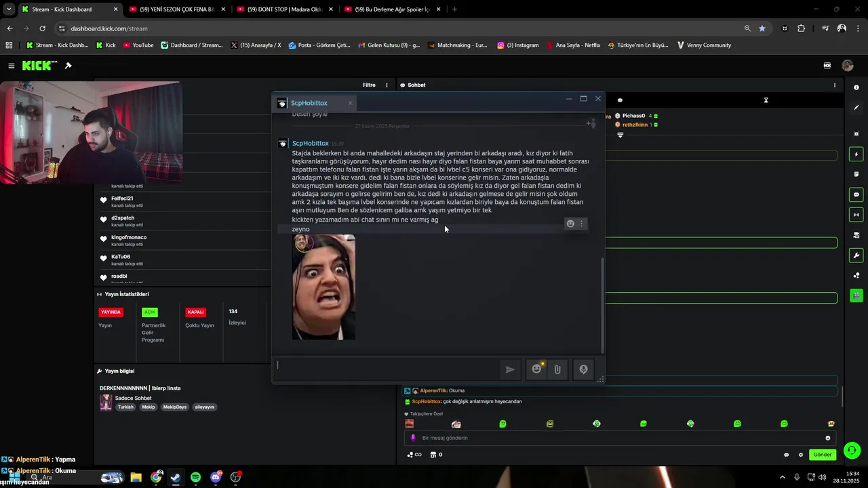Click the hourglass icon in chat header
The image size is (868, 488).
click(766, 100)
